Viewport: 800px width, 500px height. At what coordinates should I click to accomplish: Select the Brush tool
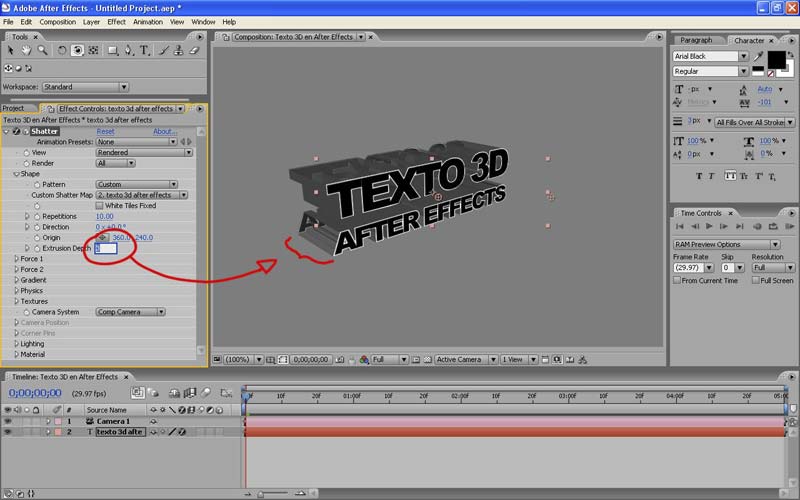click(163, 50)
